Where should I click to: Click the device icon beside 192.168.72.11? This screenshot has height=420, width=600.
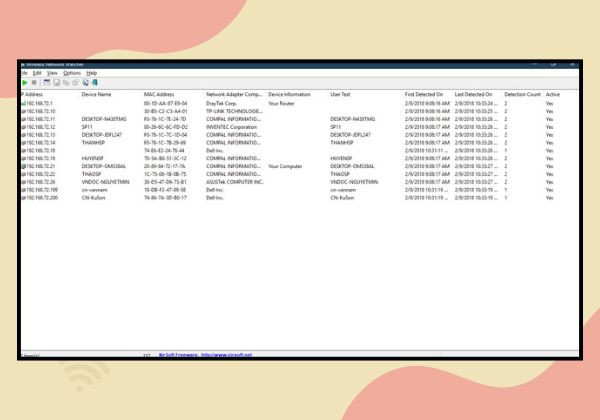click(x=23, y=119)
